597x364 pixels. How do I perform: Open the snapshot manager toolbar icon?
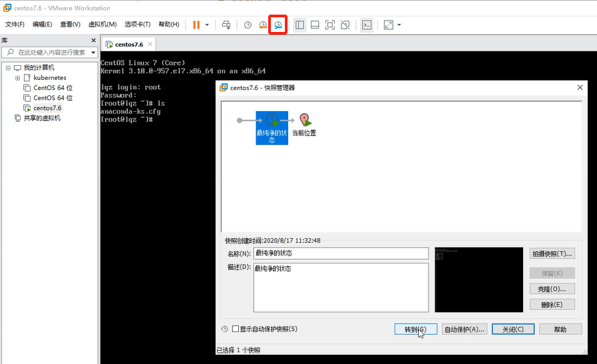(x=278, y=25)
